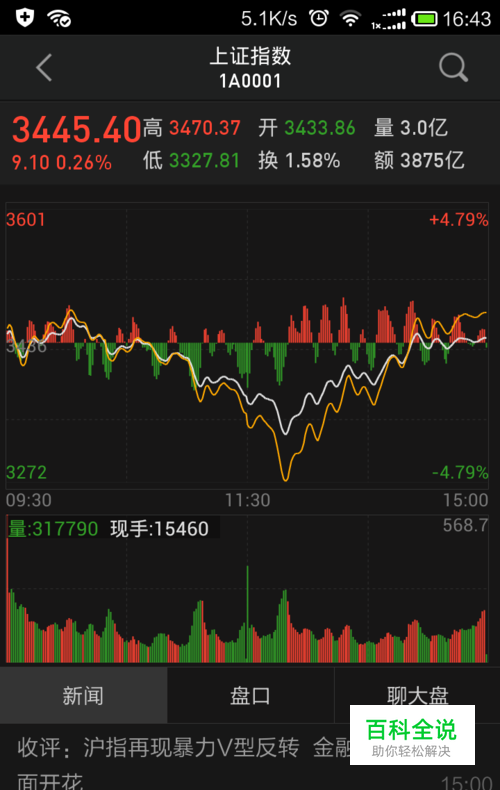This screenshot has width=500, height=790.
Task: Tap the 5.1K/s network speed indicator
Action: tap(269, 19)
